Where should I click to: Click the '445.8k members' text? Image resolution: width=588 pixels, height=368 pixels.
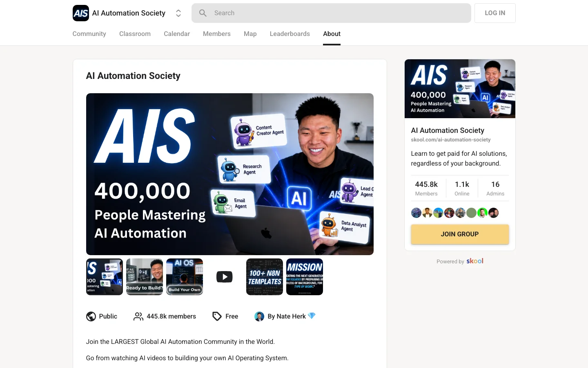[x=171, y=316]
